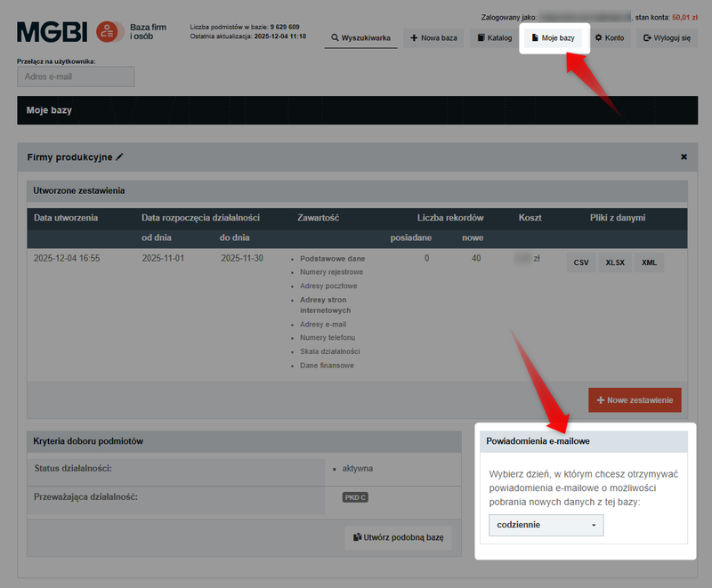Download the XML data file

pos(649,262)
